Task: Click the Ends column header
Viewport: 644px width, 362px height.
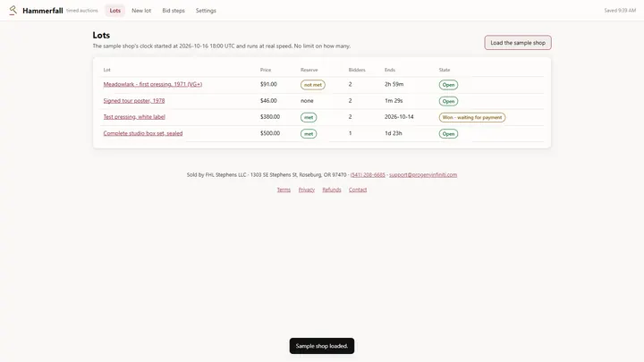Action: [x=390, y=70]
